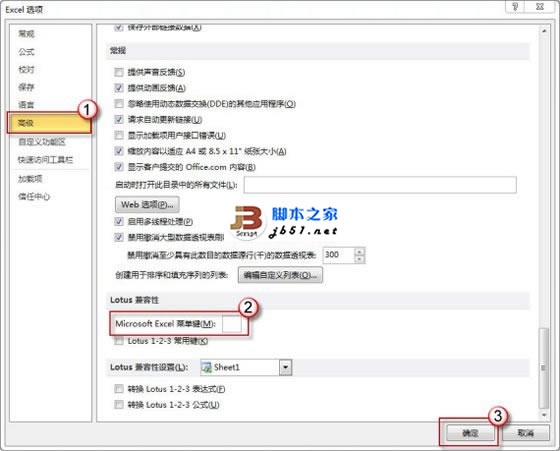The height and width of the screenshot is (451, 560).
Task: Click the scrollbar down arrow
Action: click(544, 415)
